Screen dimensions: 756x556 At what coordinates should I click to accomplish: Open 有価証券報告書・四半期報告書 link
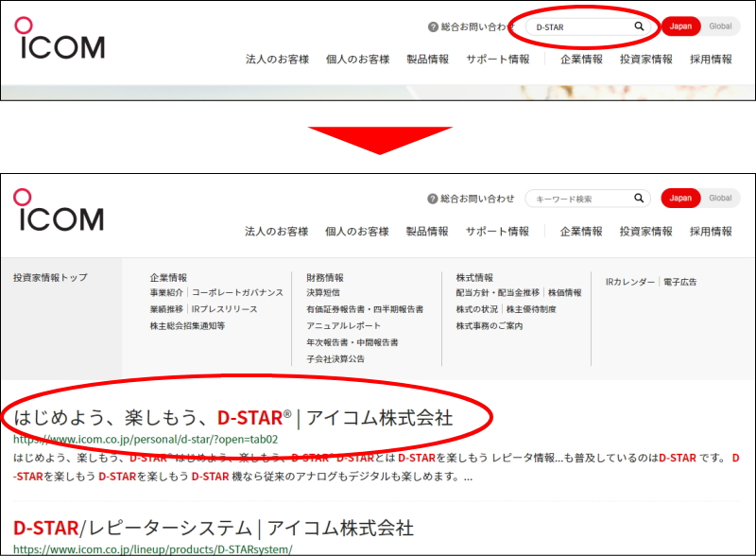click(365, 309)
